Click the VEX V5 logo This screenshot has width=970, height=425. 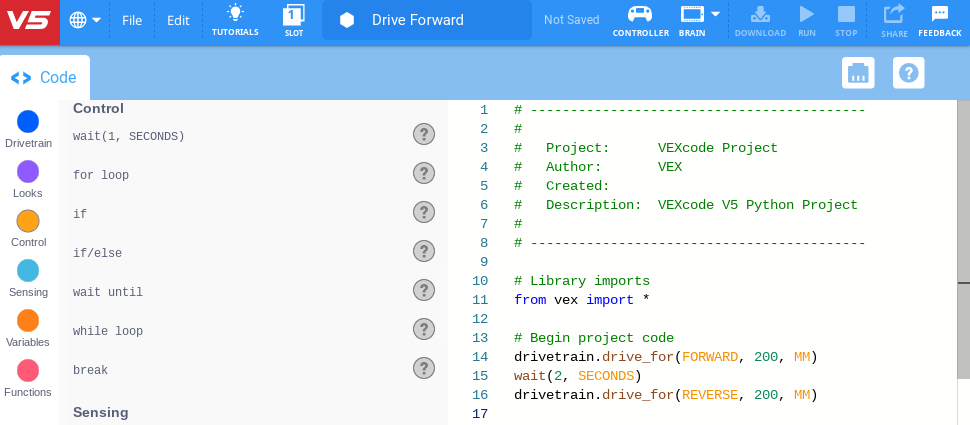[x=29, y=21]
